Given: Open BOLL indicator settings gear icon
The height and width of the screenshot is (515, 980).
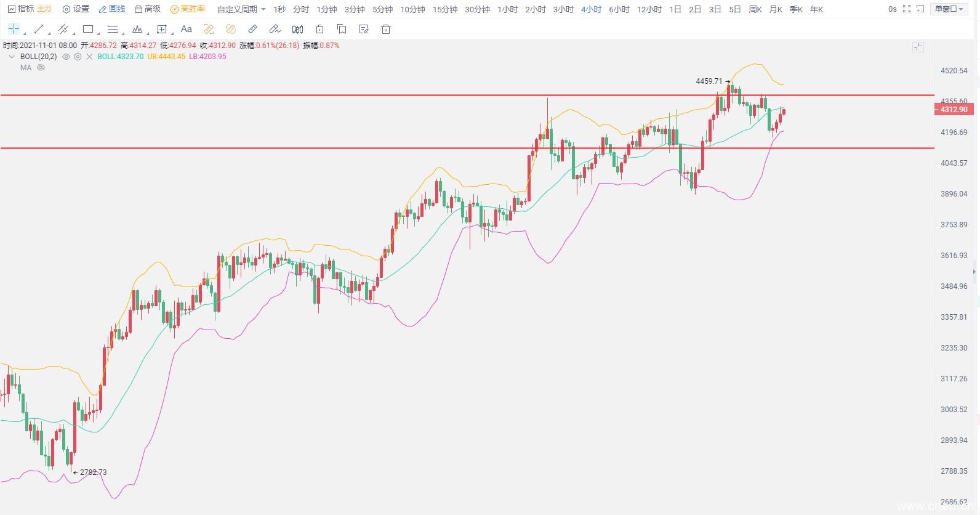Looking at the screenshot, I should tap(78, 57).
